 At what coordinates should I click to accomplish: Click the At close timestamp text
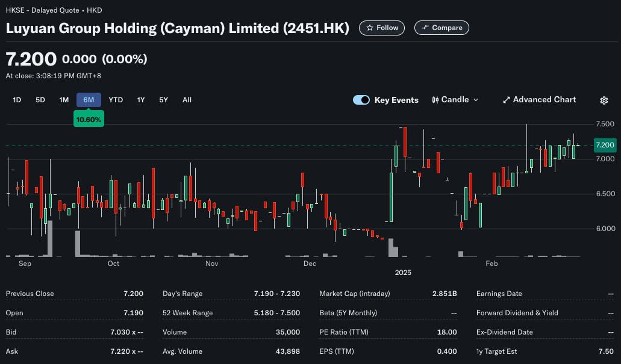pos(54,76)
